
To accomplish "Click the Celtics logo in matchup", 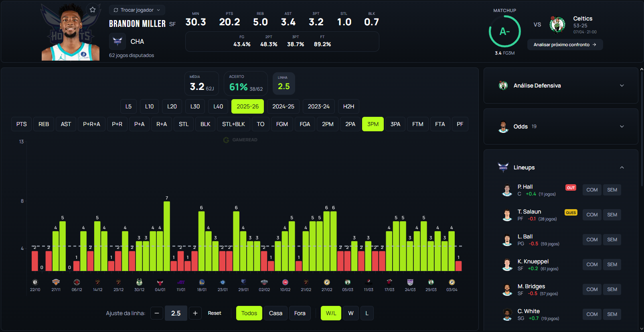I will (557, 25).
